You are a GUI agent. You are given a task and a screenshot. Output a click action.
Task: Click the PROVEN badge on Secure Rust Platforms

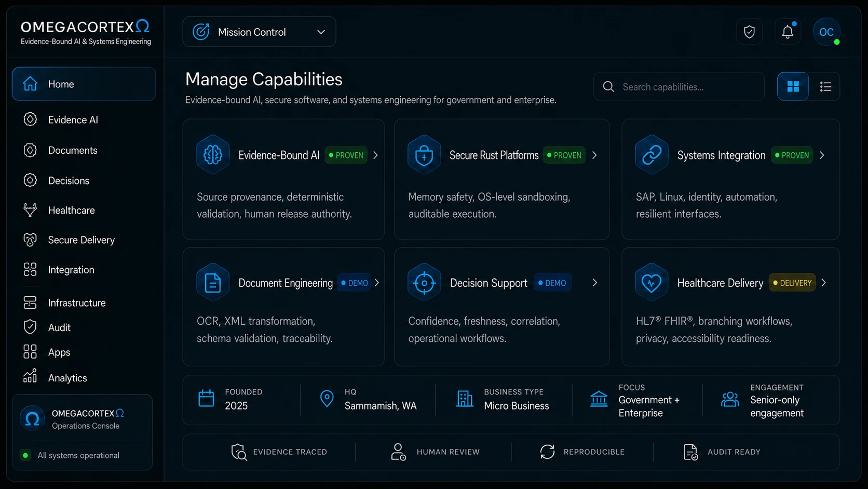(564, 155)
